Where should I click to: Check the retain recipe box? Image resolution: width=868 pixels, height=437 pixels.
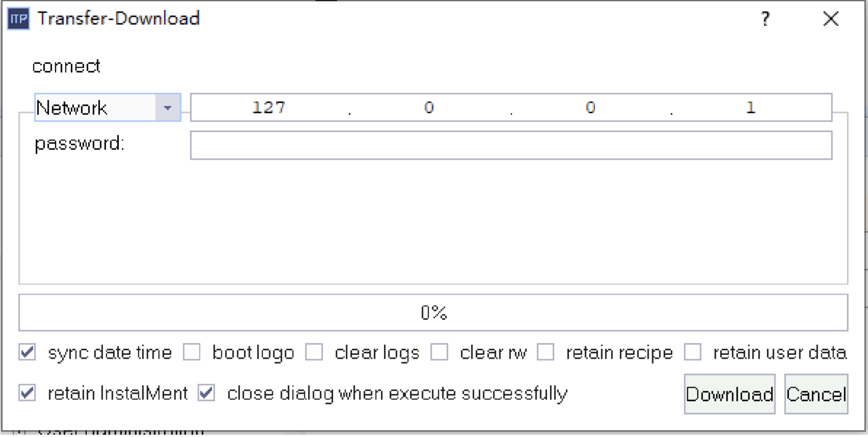point(545,352)
